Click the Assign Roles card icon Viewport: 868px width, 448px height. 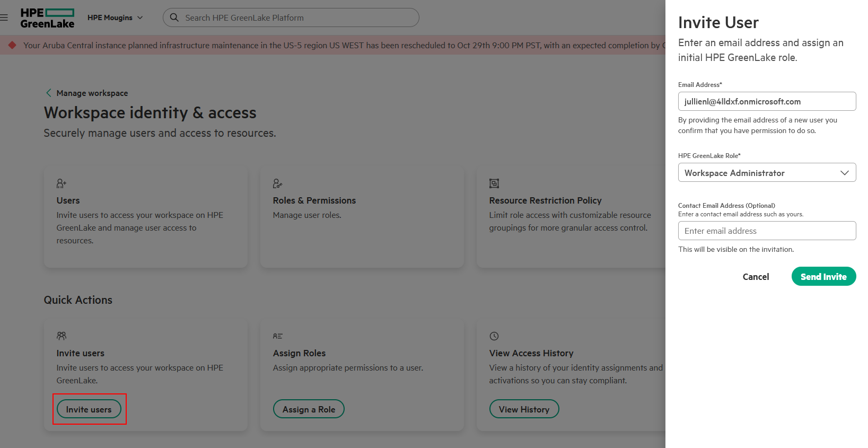tap(277, 336)
